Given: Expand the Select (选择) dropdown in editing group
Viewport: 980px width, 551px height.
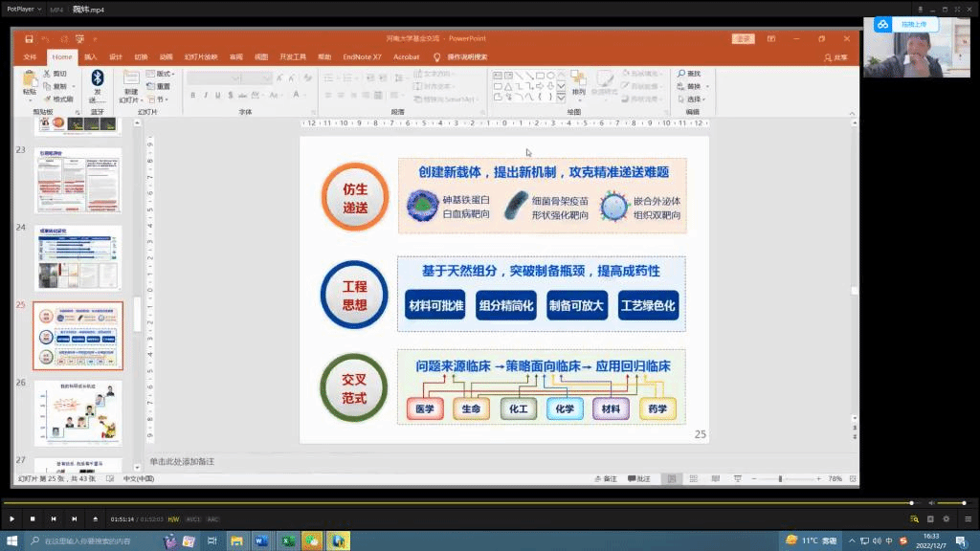Looking at the screenshot, I should click(694, 99).
